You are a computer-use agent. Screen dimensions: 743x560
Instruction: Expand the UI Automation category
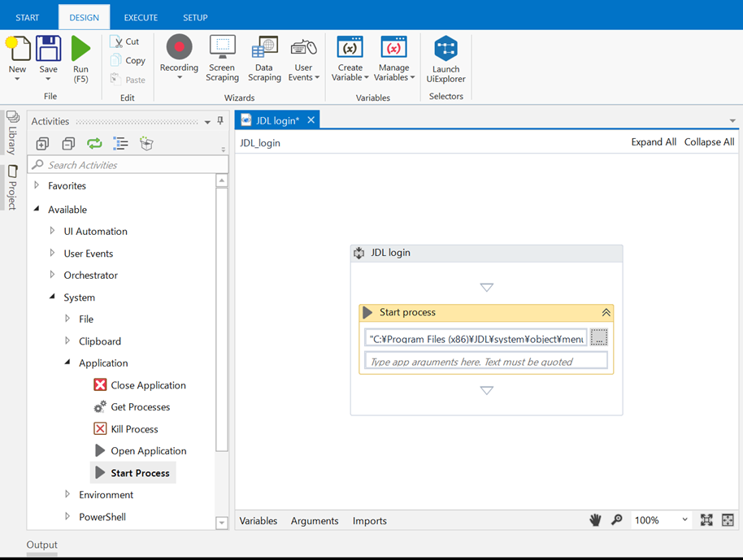coord(52,230)
